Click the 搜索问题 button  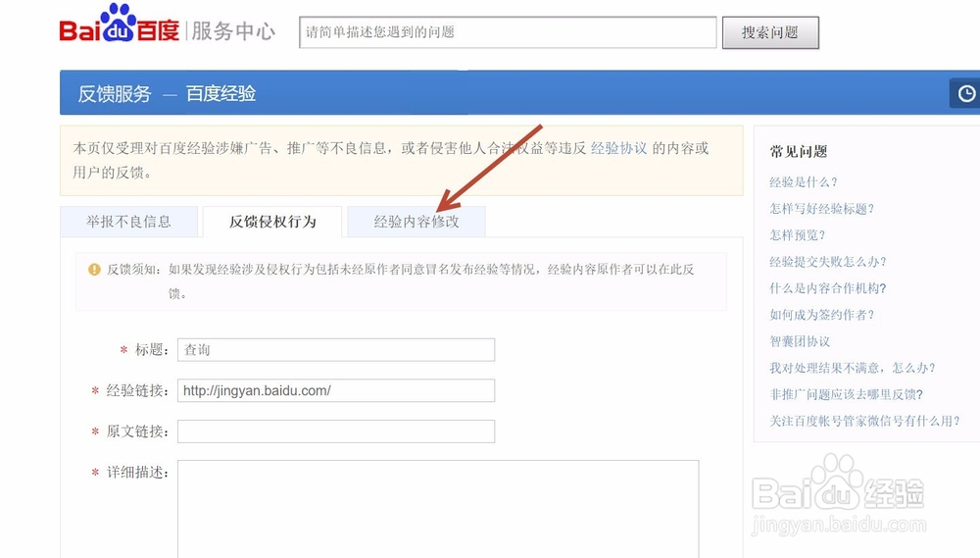coord(770,32)
